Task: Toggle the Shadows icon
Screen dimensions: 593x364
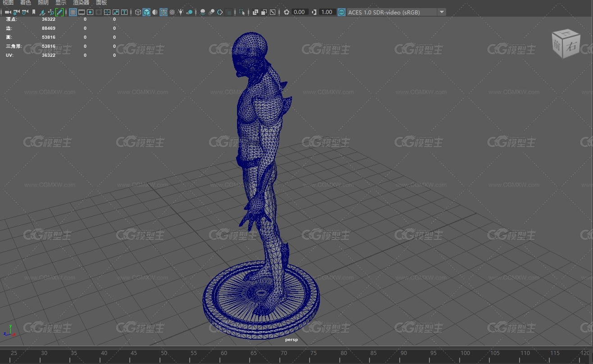Action: (x=189, y=12)
